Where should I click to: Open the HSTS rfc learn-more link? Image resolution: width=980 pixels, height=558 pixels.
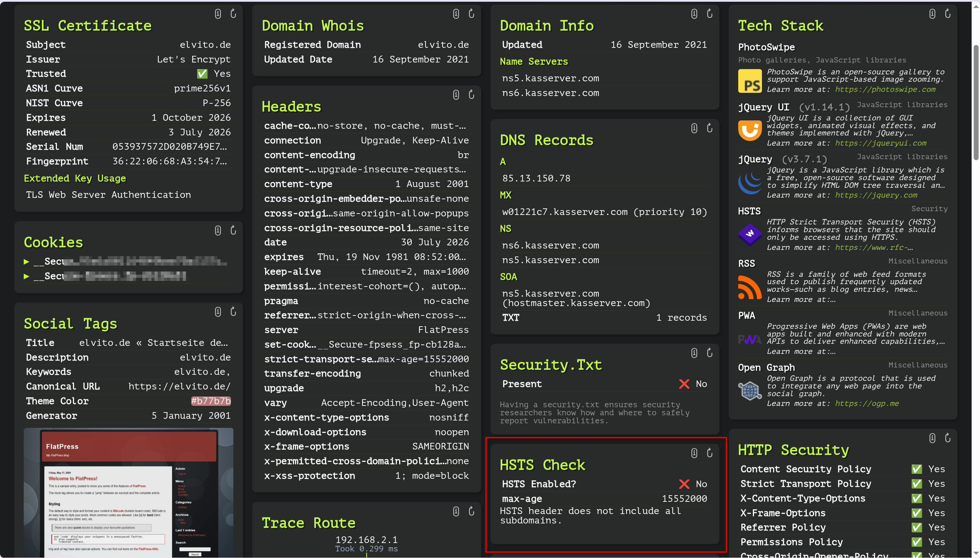tap(874, 247)
